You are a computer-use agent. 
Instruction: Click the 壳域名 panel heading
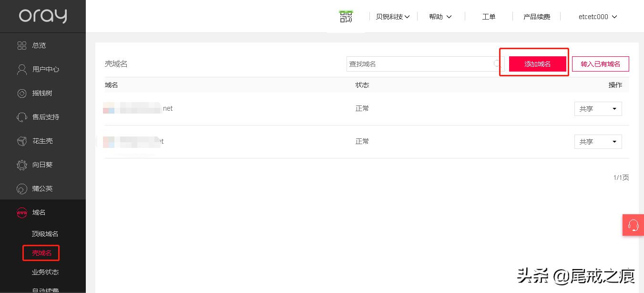click(116, 64)
